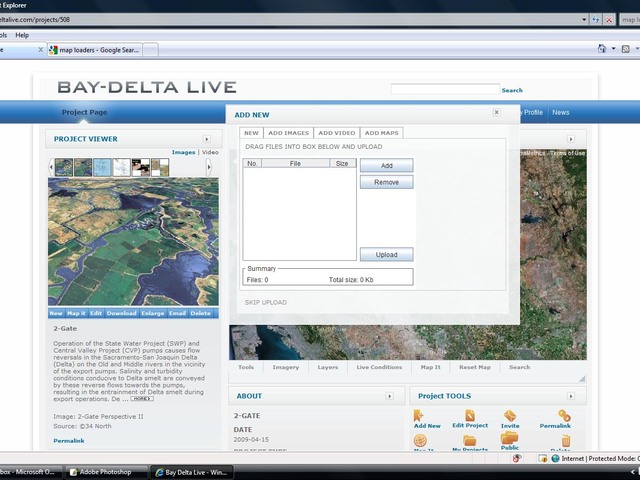Click New under the project image
The image size is (640, 480).
point(56,313)
